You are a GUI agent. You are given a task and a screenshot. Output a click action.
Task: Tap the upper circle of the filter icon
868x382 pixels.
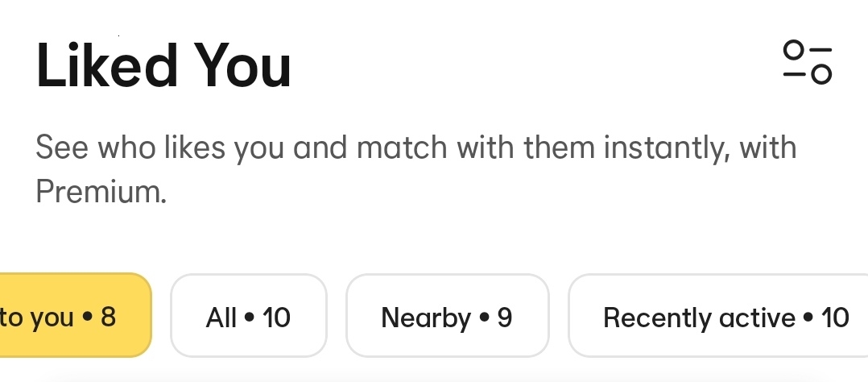[794, 50]
